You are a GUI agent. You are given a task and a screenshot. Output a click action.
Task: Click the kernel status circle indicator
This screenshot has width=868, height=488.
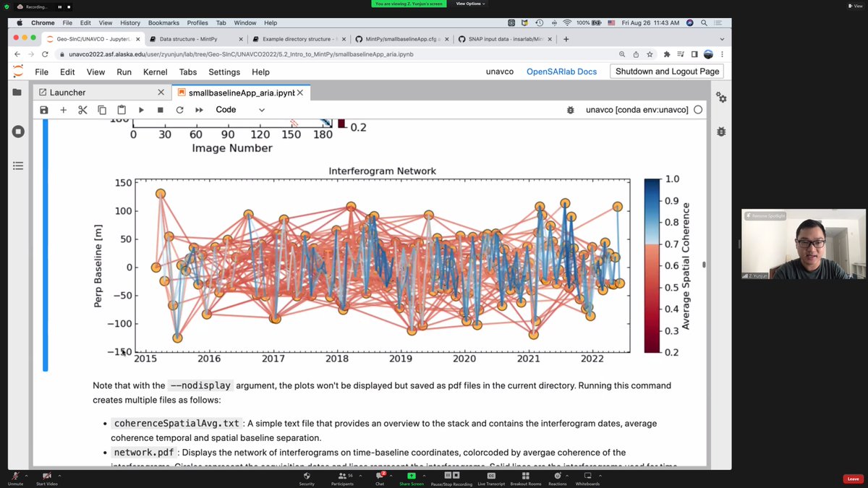[x=698, y=110]
